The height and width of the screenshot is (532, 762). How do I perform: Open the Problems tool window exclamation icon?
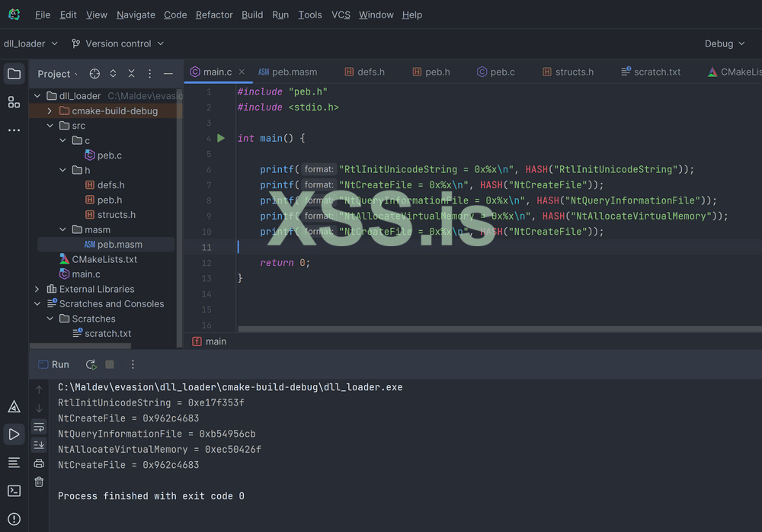pyautogui.click(x=14, y=519)
